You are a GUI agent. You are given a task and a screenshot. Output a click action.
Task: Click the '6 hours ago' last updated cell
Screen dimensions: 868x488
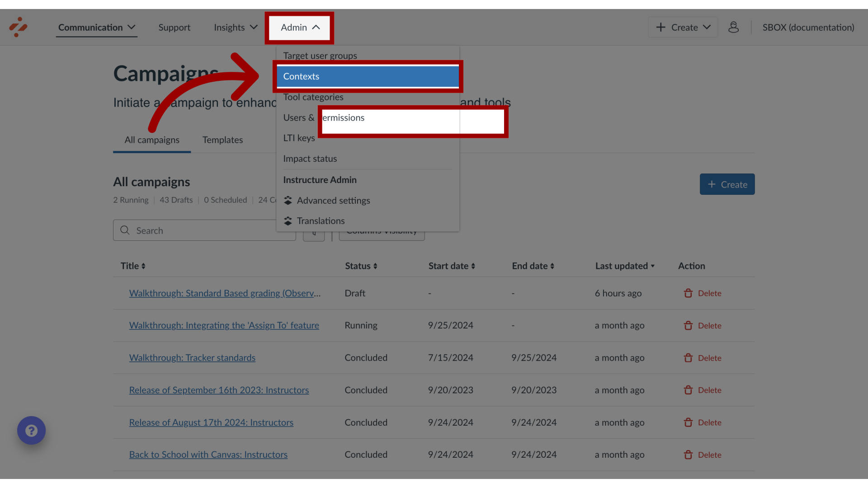coord(618,293)
